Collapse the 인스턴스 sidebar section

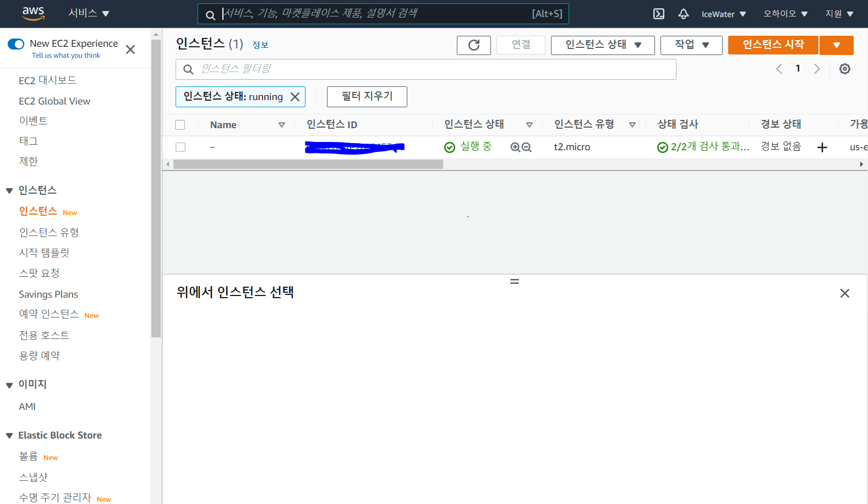click(x=9, y=191)
